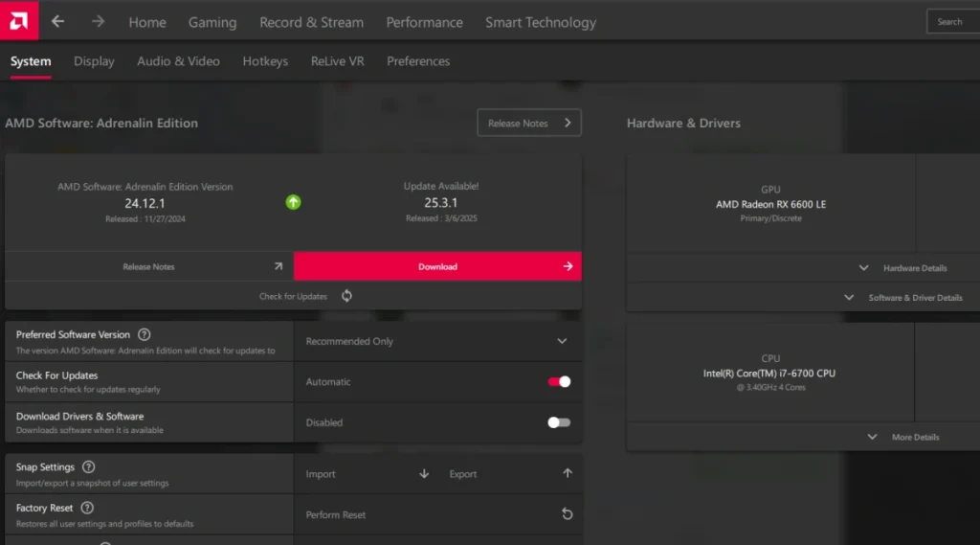
Task: Open Smart Technology section
Action: tap(541, 23)
